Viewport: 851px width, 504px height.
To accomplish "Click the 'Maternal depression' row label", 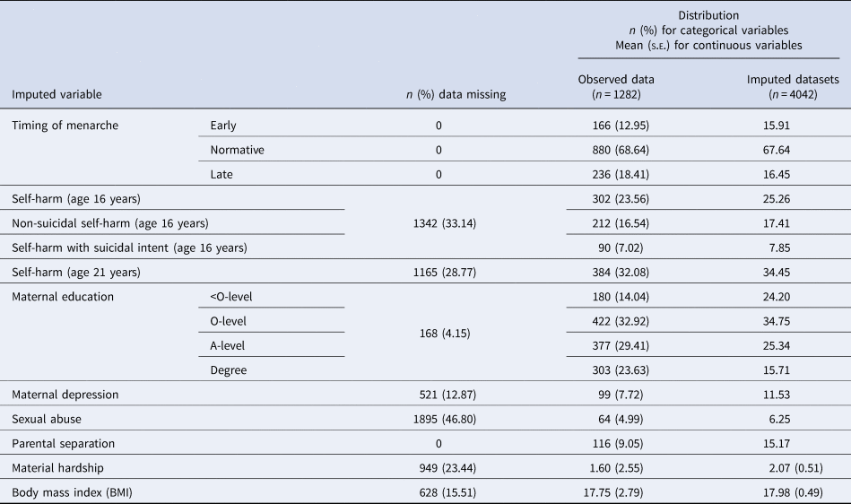I will tap(65, 394).
